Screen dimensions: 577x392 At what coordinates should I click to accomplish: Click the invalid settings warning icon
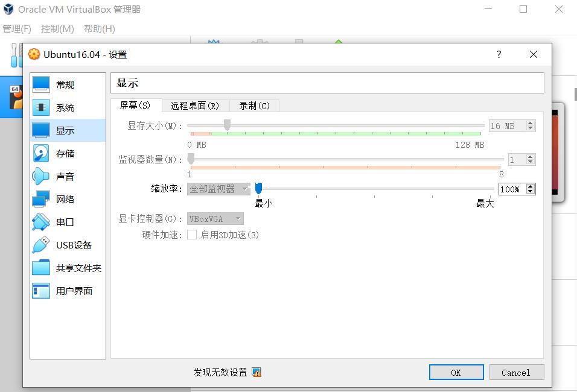[x=257, y=372]
